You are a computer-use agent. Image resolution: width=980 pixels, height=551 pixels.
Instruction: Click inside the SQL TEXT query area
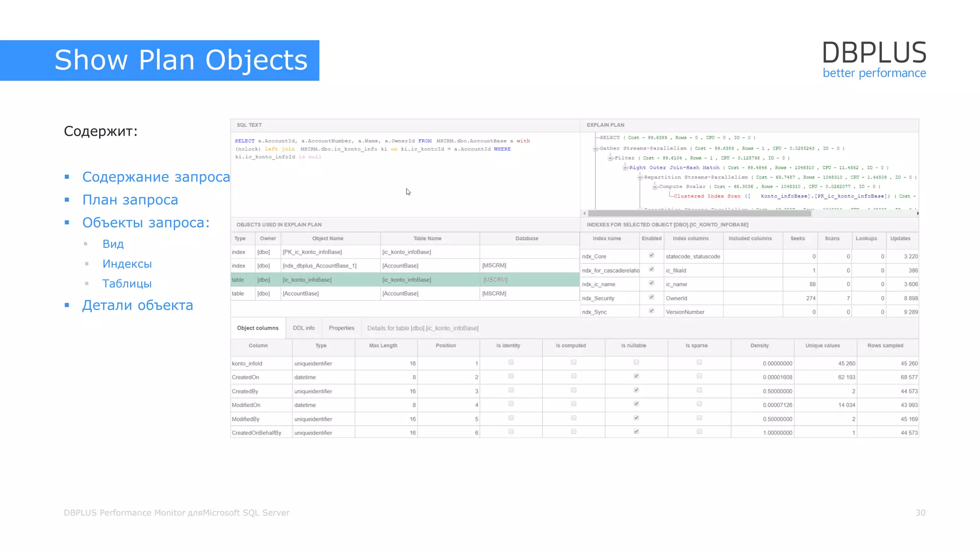coord(405,175)
